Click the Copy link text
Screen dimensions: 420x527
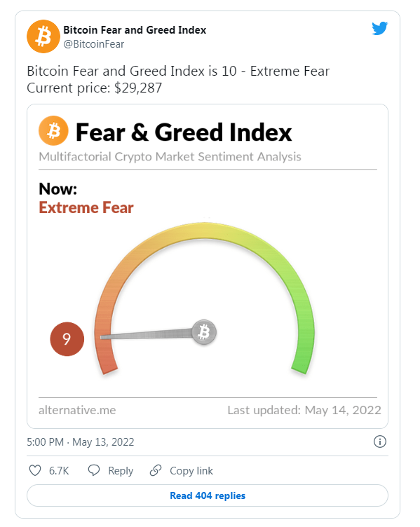(191, 471)
